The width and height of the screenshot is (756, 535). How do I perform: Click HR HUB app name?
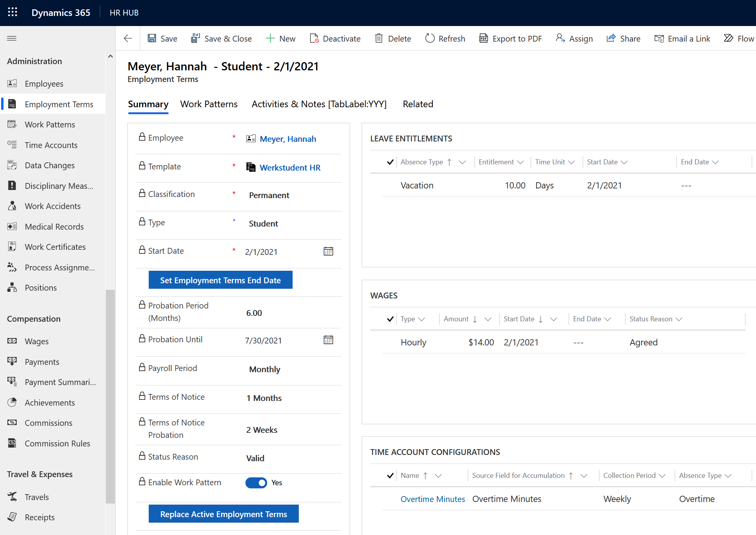pyautogui.click(x=124, y=13)
